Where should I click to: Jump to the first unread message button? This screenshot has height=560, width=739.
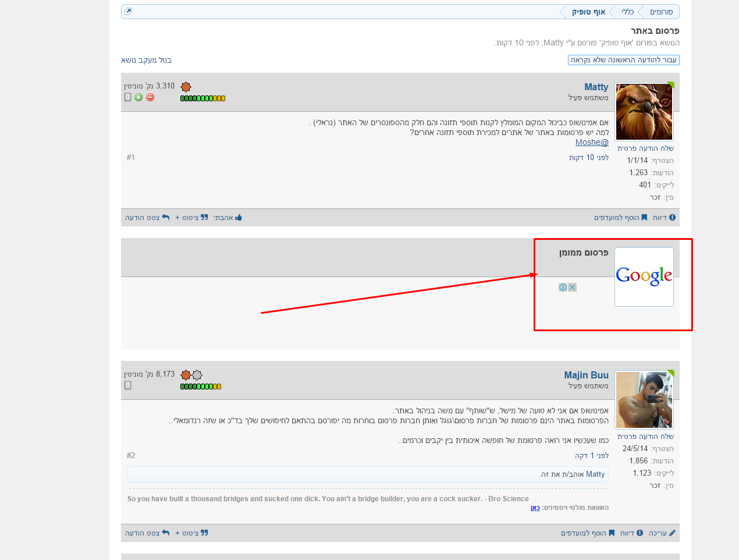point(624,60)
